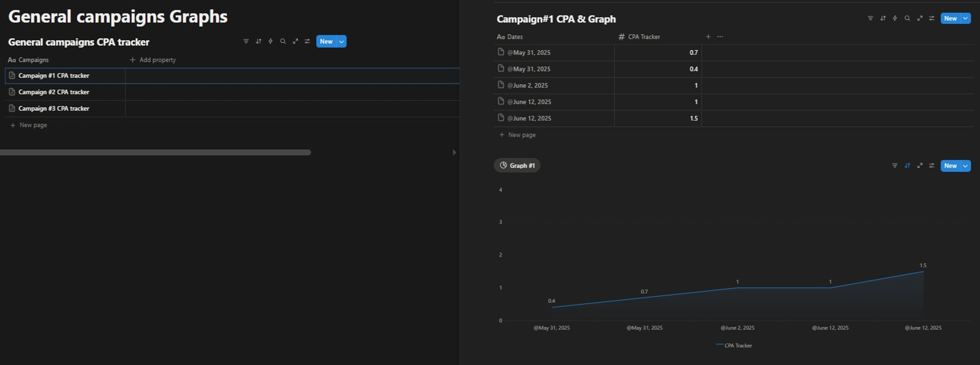Add New page below Campaign#1 dates table
Screen dimensions: 980x365
[518, 135]
